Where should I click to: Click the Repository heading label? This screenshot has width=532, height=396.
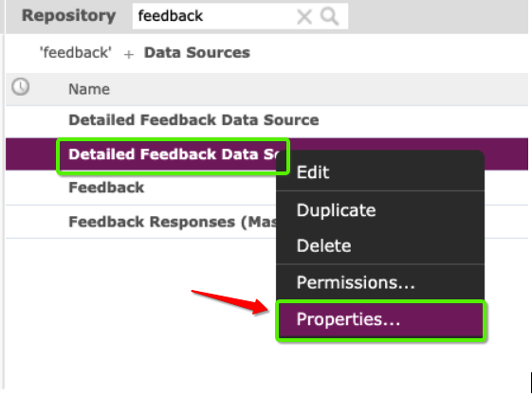(x=69, y=15)
